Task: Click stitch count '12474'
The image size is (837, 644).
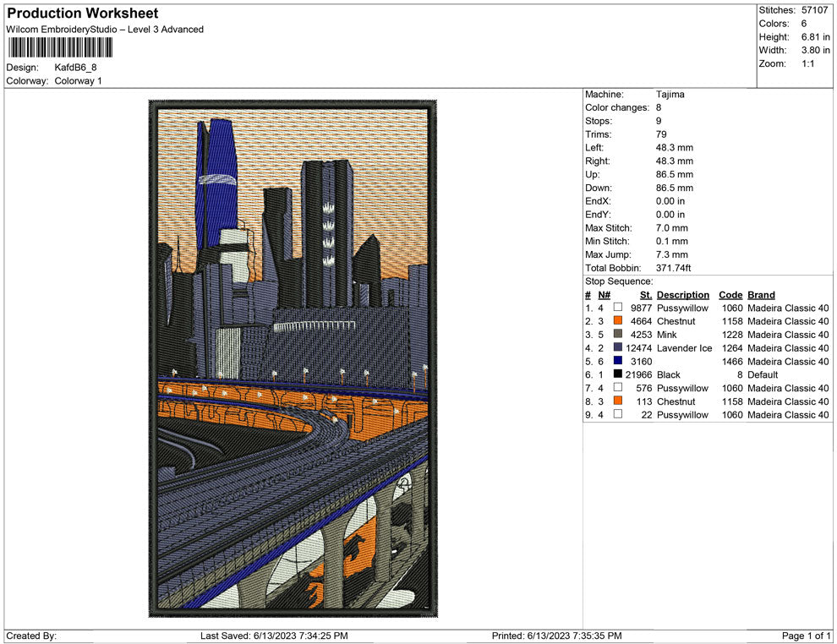Action: click(x=639, y=348)
